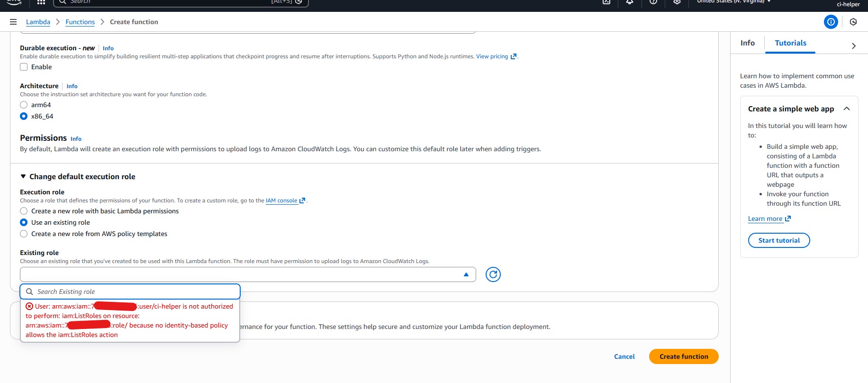This screenshot has height=383, width=868.
Task: Choose Create a new role with basic Lambda permissions
Action: pos(24,211)
